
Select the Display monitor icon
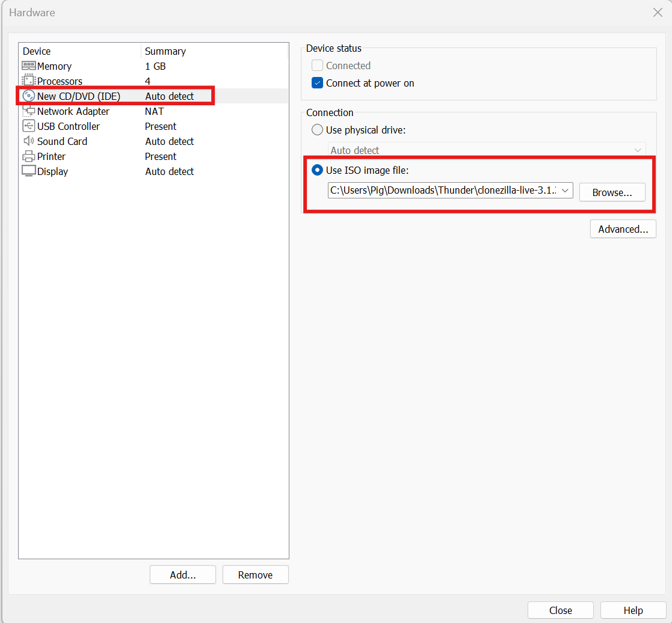(29, 171)
